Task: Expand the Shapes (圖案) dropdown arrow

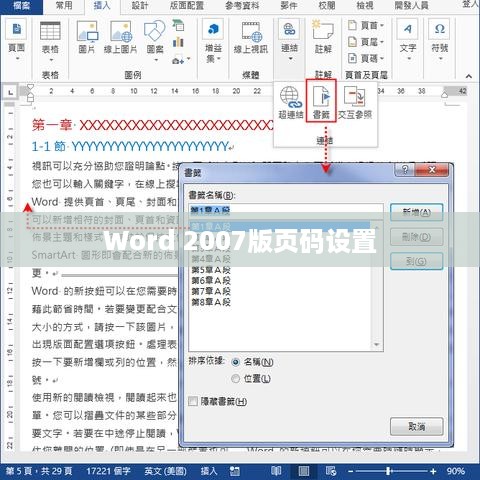Action: click(x=156, y=60)
